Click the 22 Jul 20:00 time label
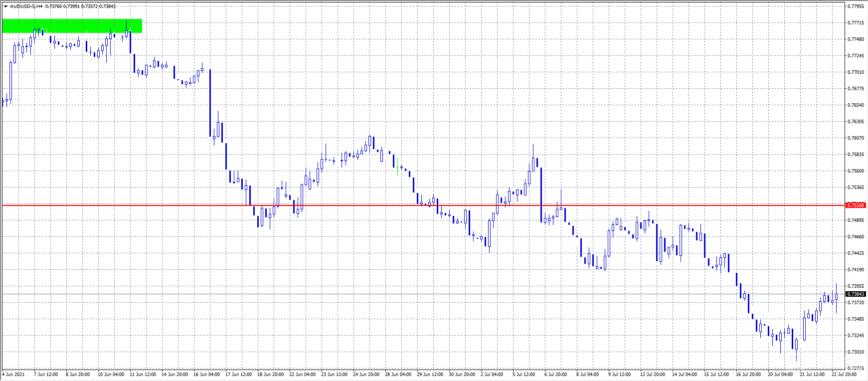 click(844, 375)
